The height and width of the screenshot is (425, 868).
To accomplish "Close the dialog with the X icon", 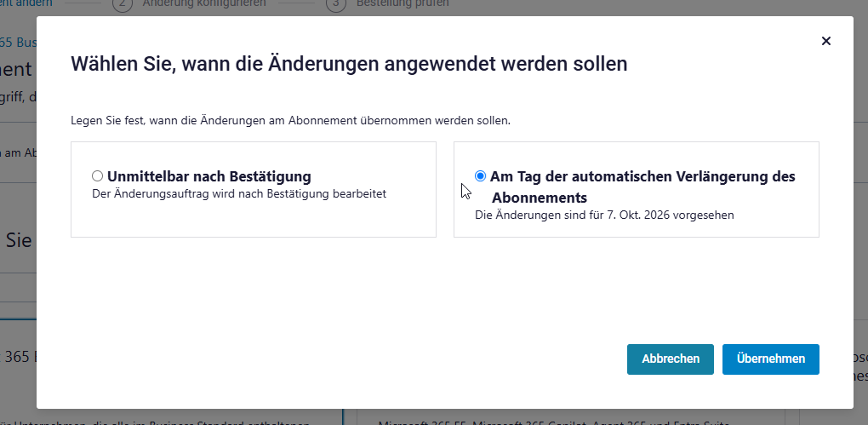I will click(x=826, y=41).
